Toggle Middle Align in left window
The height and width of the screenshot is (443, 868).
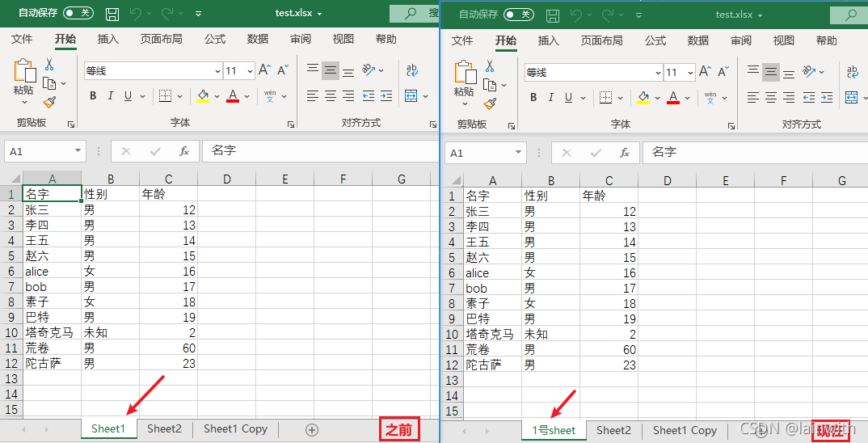(331, 70)
